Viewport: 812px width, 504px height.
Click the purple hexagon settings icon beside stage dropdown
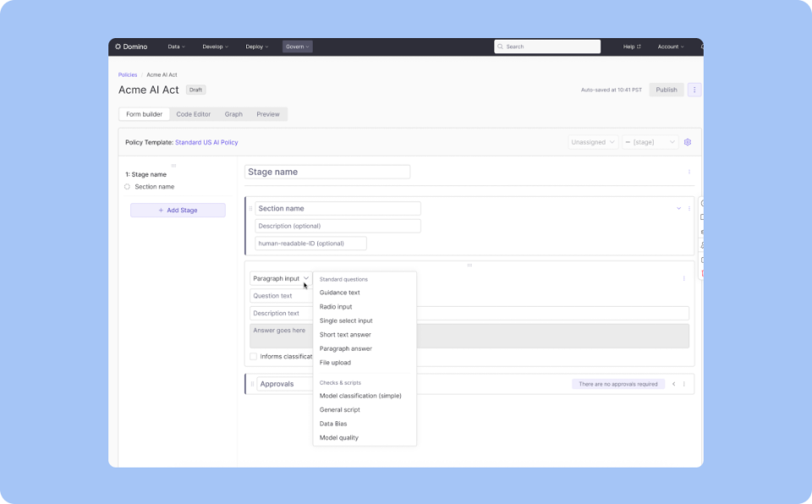click(x=688, y=142)
